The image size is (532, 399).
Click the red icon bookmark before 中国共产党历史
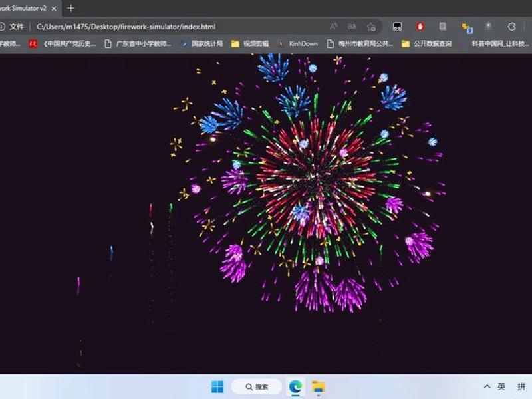coord(33,43)
